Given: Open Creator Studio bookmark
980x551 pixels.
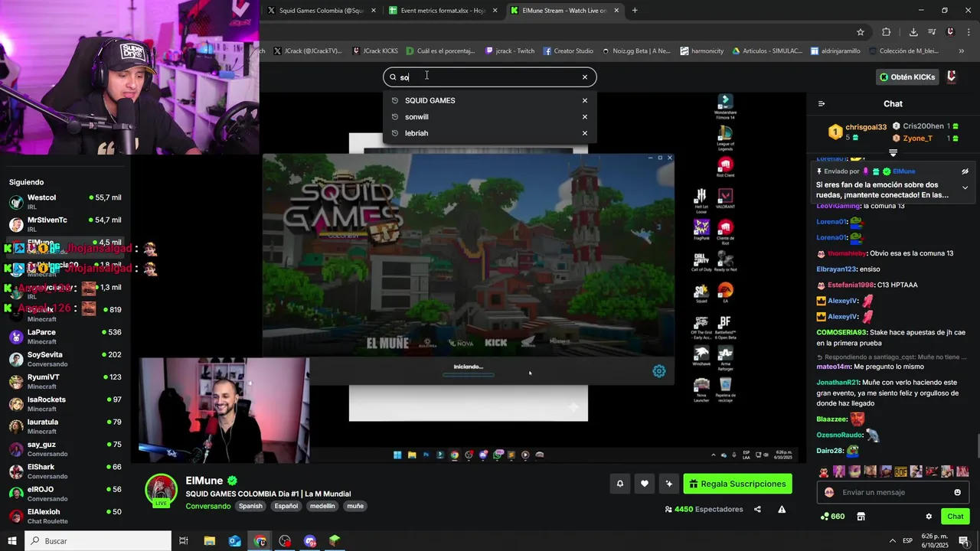Looking at the screenshot, I should point(568,51).
